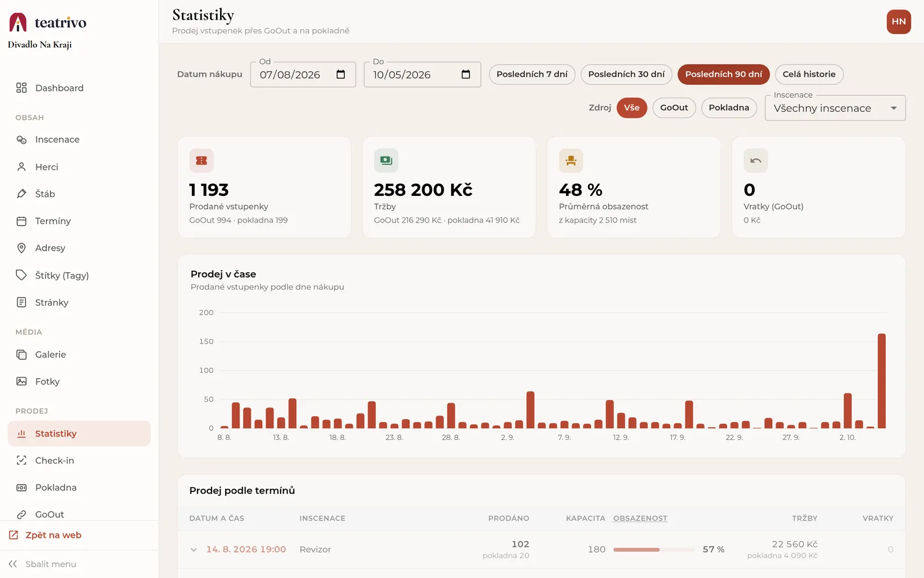Click the GoOut link icon in sidebar
This screenshot has width=924, height=578.
[x=21, y=514]
